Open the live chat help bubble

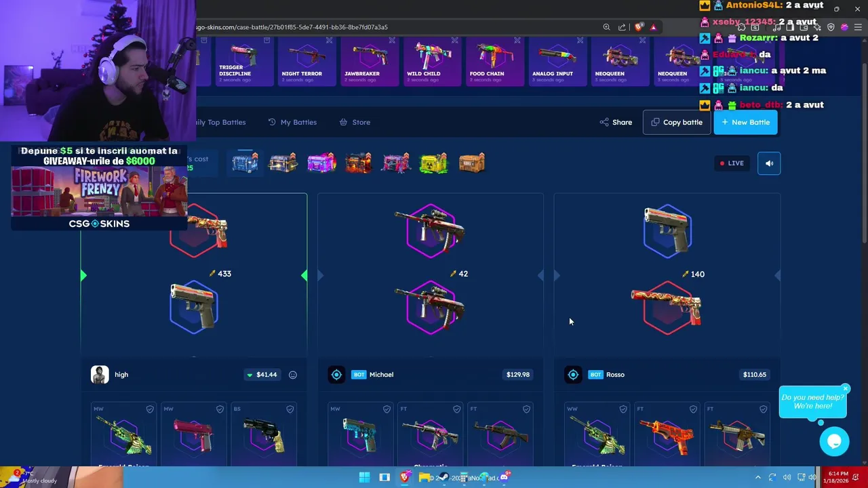point(834,442)
